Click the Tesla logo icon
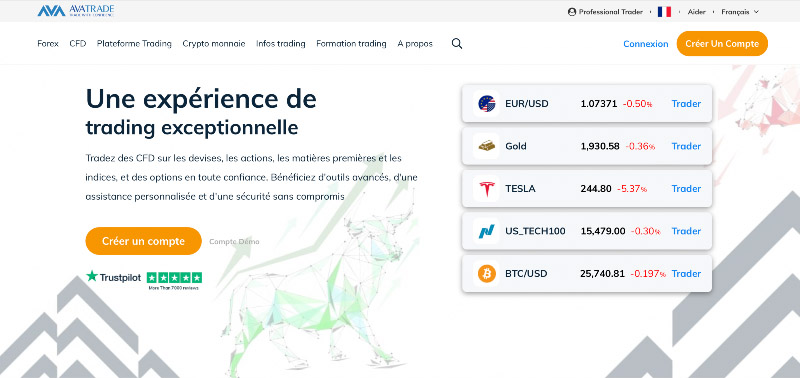 tap(486, 189)
